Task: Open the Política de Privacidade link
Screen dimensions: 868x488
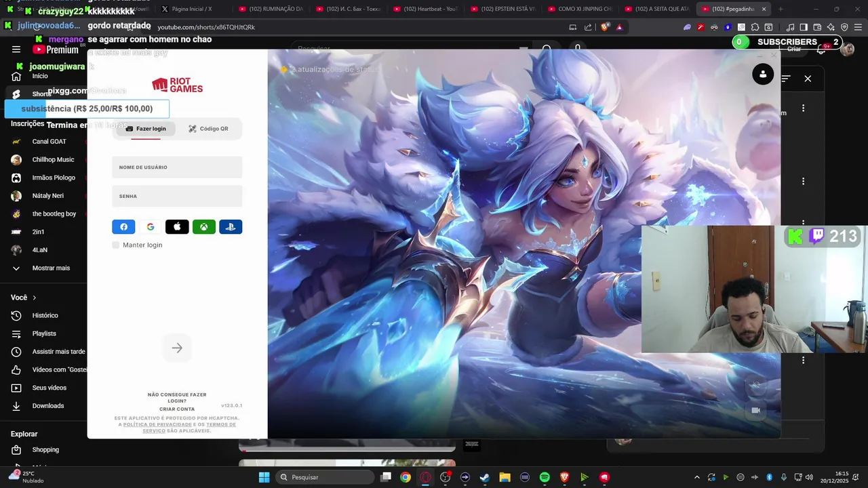Action: pos(157,424)
